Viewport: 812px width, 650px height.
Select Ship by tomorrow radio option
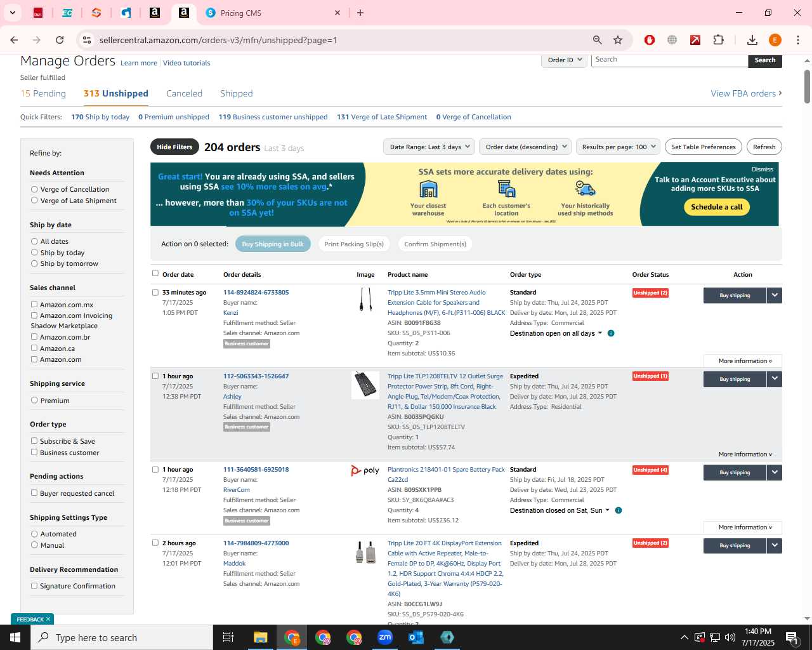(34, 263)
